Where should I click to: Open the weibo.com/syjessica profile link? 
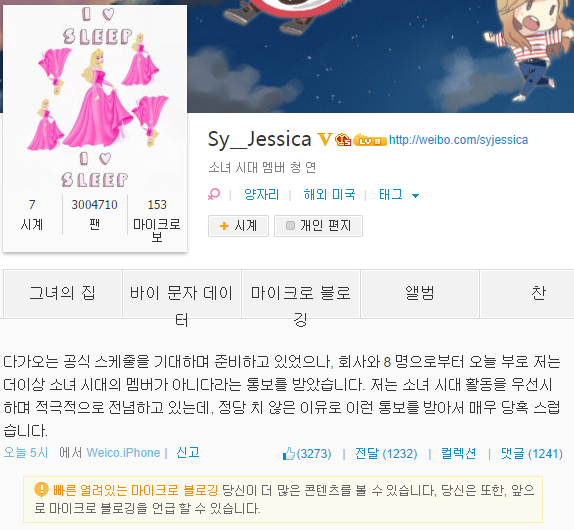tap(458, 140)
